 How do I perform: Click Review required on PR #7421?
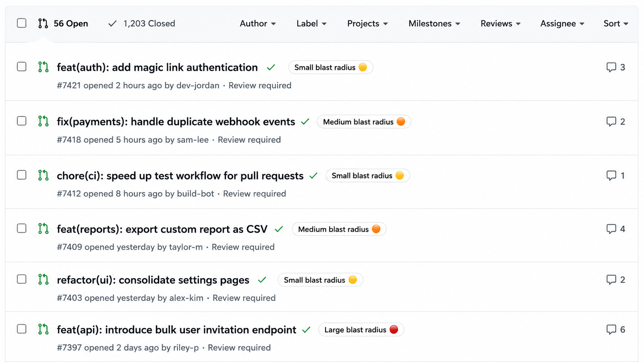(x=260, y=85)
